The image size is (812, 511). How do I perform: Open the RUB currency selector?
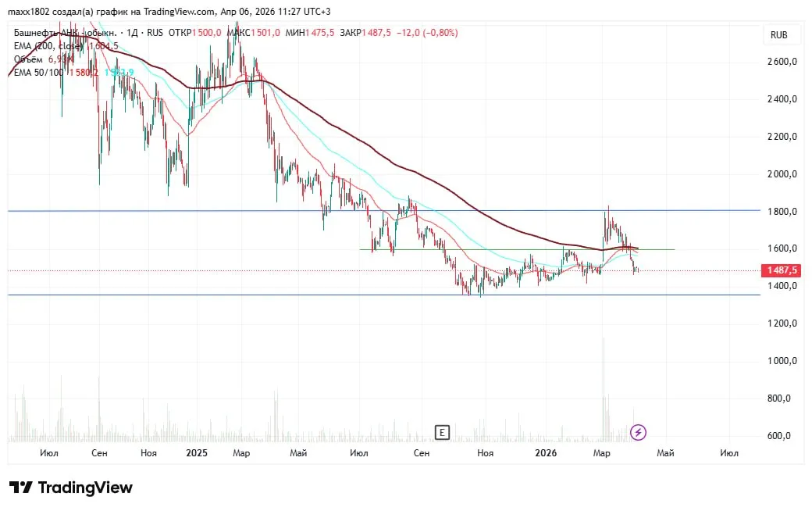[x=778, y=35]
